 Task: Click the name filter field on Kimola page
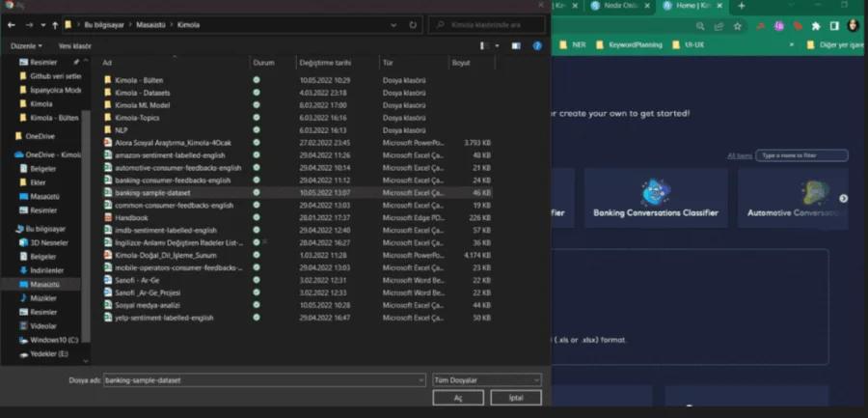(801, 155)
